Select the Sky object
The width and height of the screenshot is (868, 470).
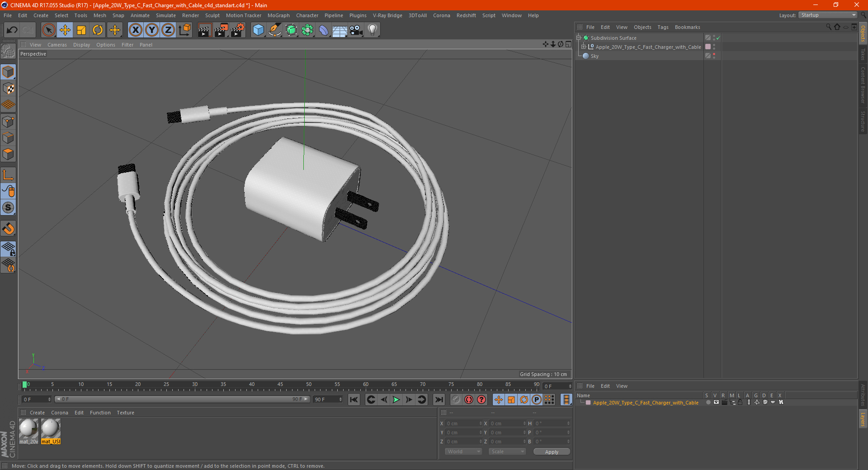(x=594, y=56)
